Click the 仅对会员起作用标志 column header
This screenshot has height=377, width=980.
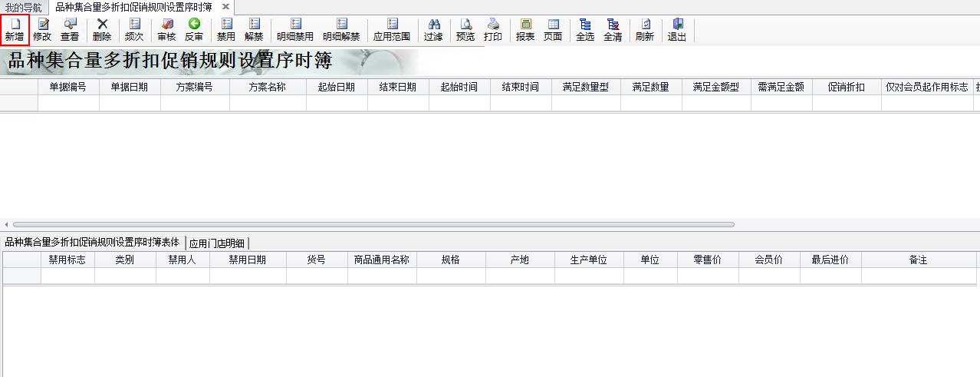pyautogui.click(x=927, y=87)
